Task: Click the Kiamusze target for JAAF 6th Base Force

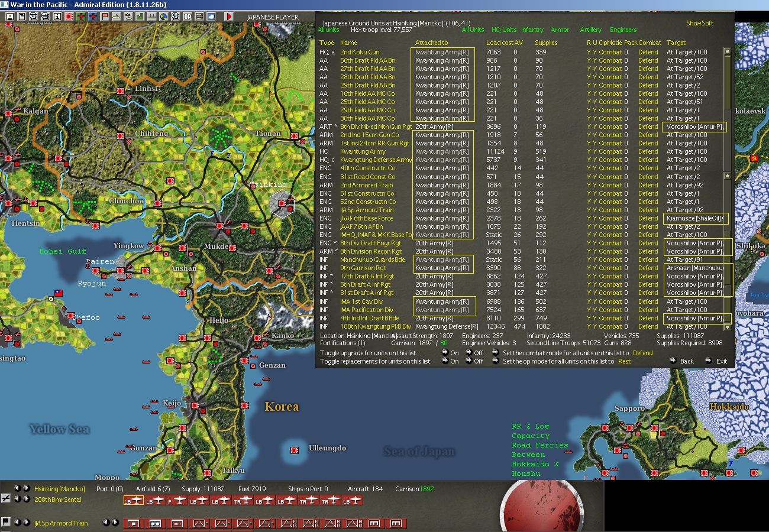Action: coord(694,218)
